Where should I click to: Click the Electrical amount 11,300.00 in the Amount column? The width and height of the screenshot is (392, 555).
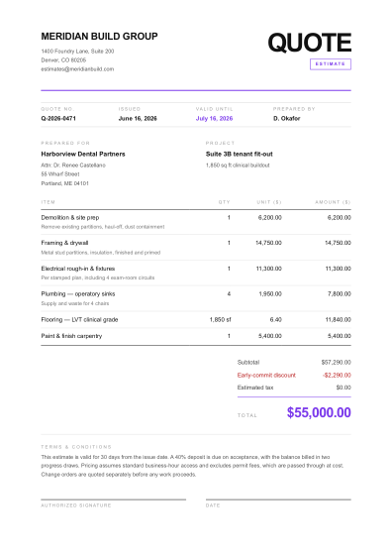point(338,269)
